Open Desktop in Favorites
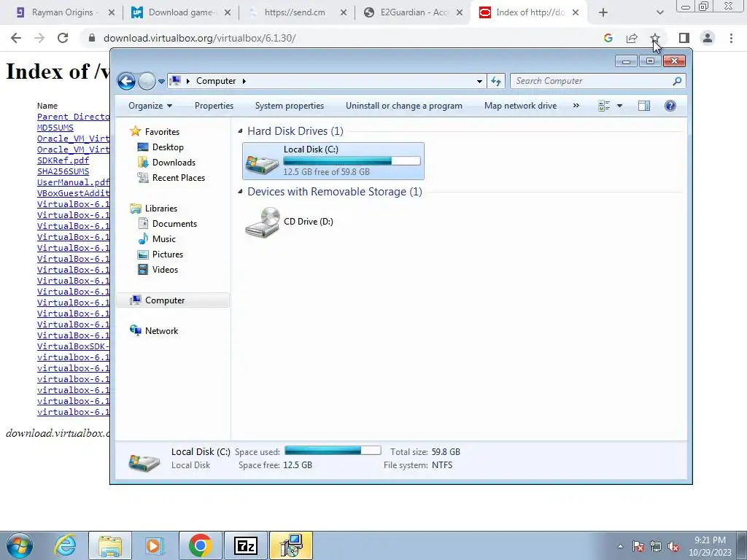The width and height of the screenshot is (747, 560). 168,147
